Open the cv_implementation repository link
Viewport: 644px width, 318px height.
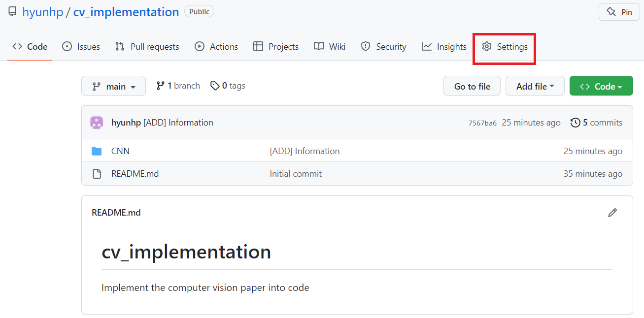tap(126, 12)
